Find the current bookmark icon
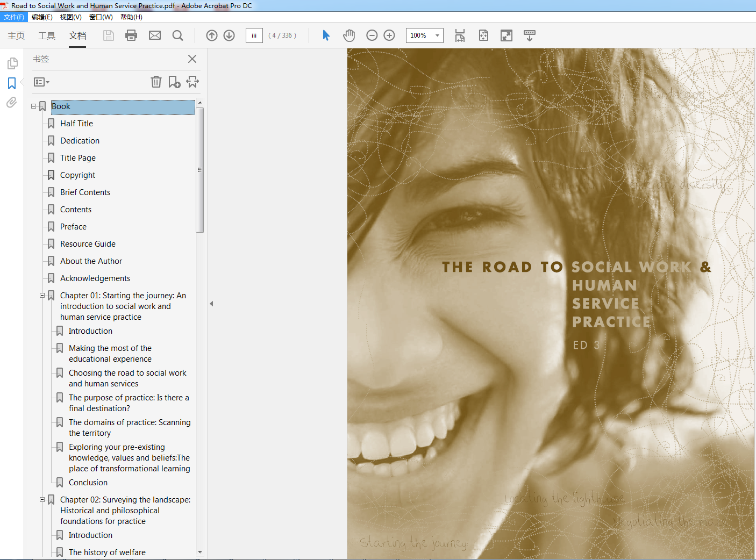The image size is (756, 560). coord(192,82)
